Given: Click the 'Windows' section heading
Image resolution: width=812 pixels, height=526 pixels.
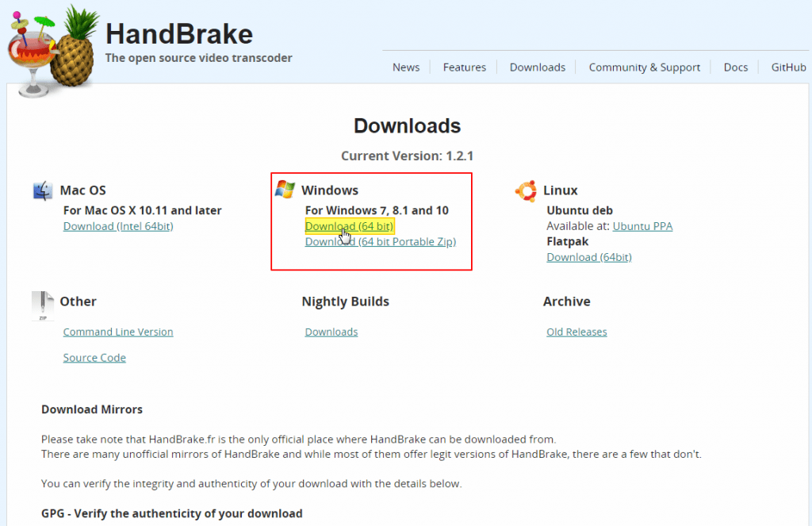Looking at the screenshot, I should point(330,190).
